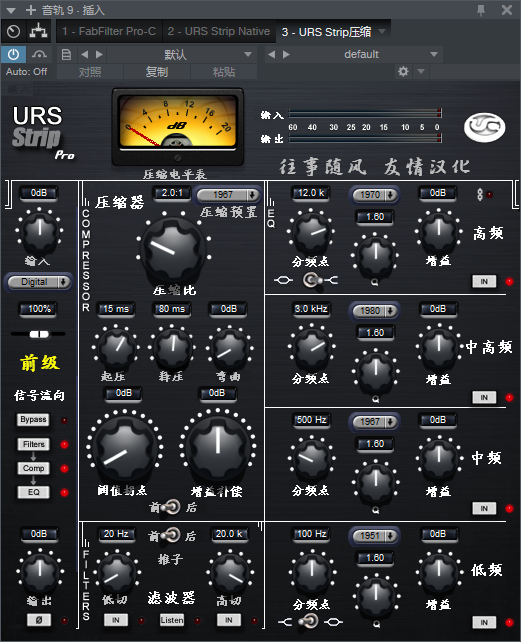Click the VU compression meter display

coord(178,127)
